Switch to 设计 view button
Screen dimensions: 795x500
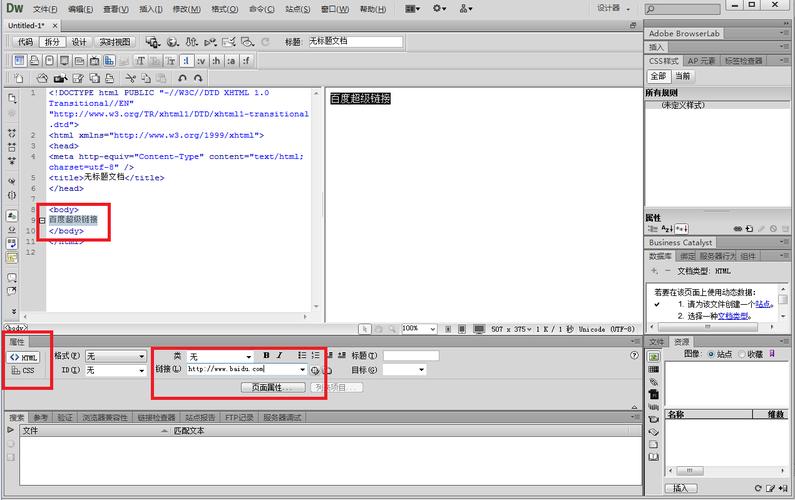(x=79, y=42)
